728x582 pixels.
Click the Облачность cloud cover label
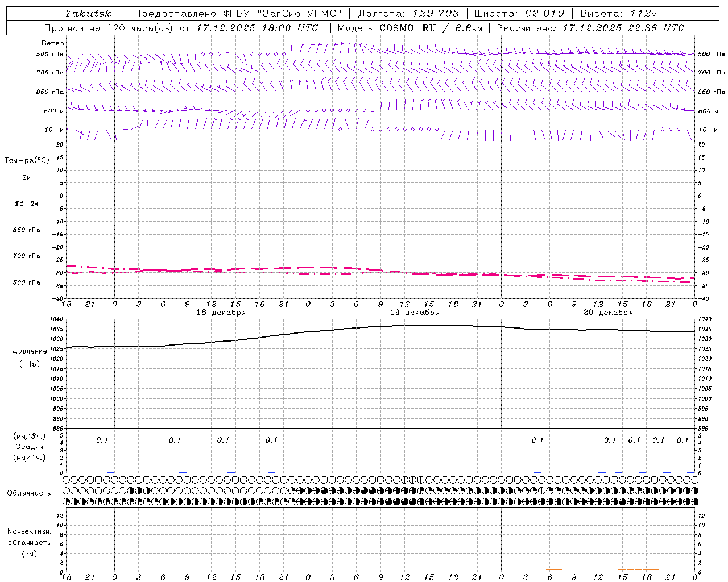[28, 493]
